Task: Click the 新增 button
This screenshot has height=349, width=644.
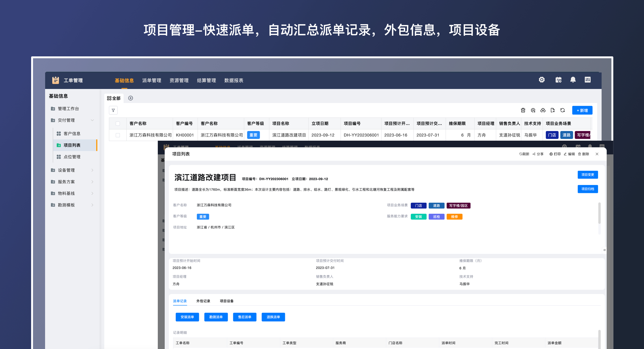Action: 582,110
